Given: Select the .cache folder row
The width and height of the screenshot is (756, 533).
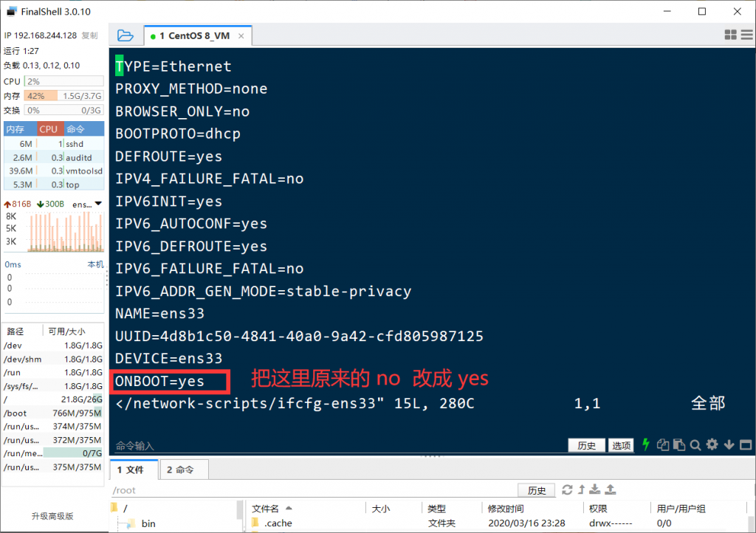Looking at the screenshot, I should click(x=497, y=523).
